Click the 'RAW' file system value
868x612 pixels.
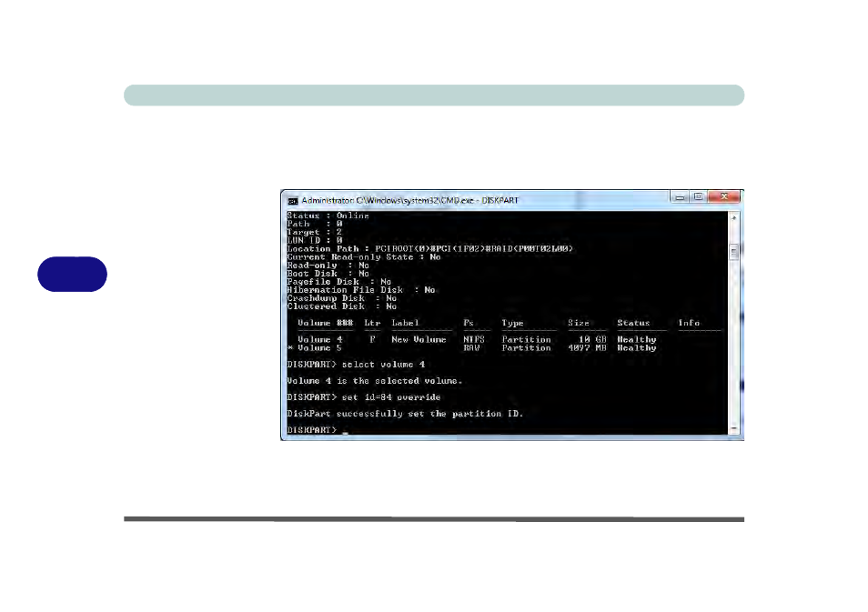tap(471, 348)
